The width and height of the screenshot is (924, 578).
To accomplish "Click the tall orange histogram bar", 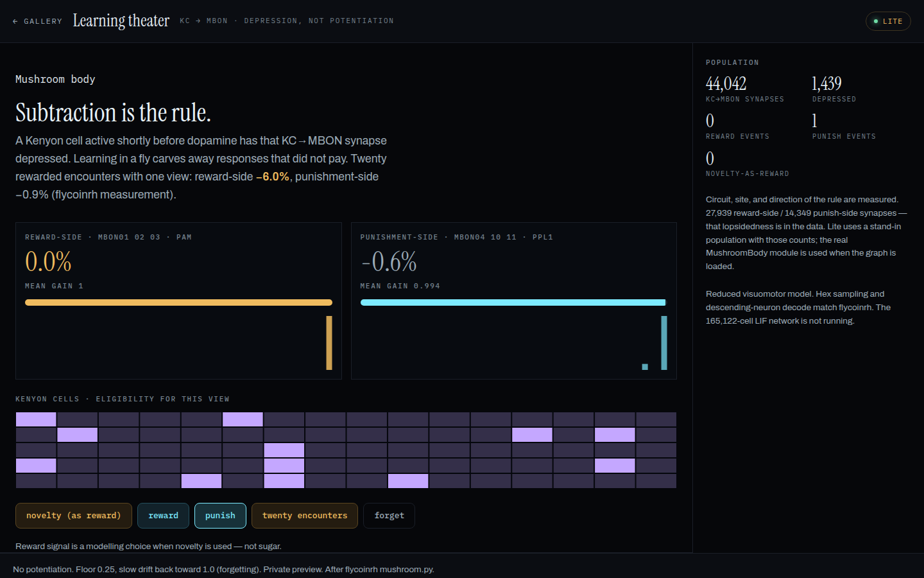I will click(329, 343).
